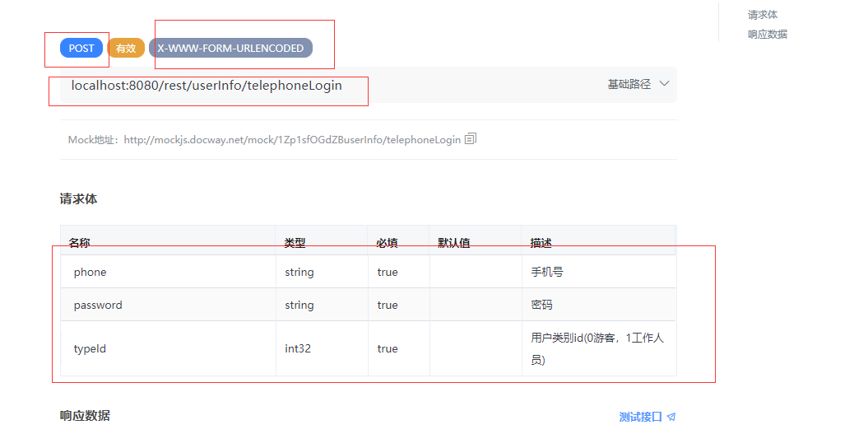Open the 基础路径 dropdown label
Image resolution: width=868 pixels, height=434 pixels.
point(629,84)
